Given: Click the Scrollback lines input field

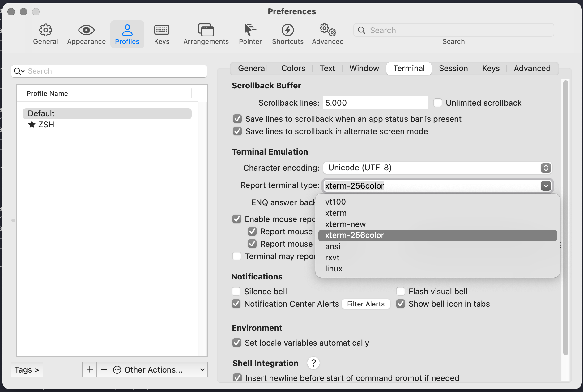Looking at the screenshot, I should (375, 103).
